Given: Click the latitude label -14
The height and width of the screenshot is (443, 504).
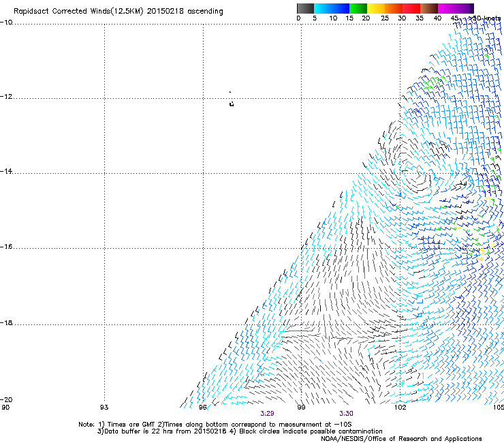Looking at the screenshot, I should coord(6,171).
